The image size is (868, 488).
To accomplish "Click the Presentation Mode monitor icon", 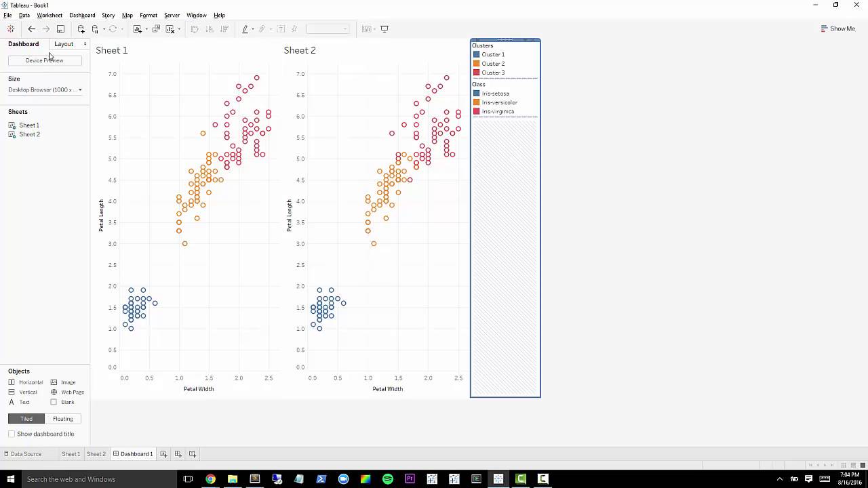I will [384, 28].
